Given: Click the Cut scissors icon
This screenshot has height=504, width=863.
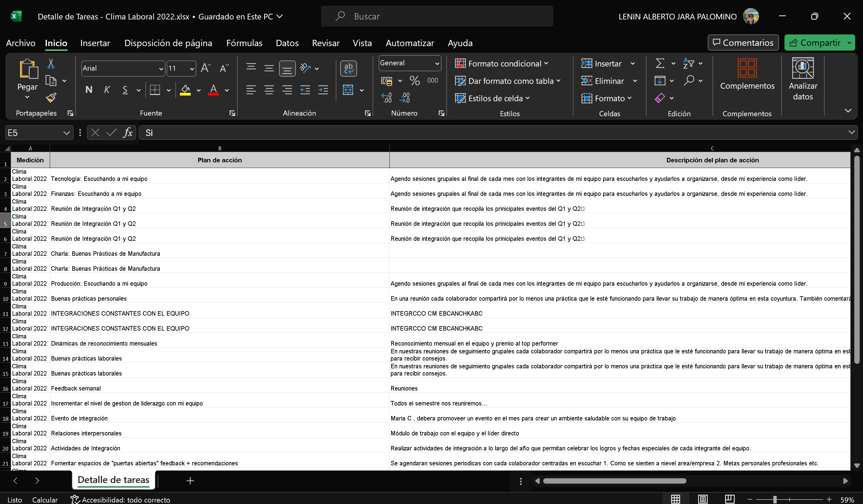Looking at the screenshot, I should [51, 63].
